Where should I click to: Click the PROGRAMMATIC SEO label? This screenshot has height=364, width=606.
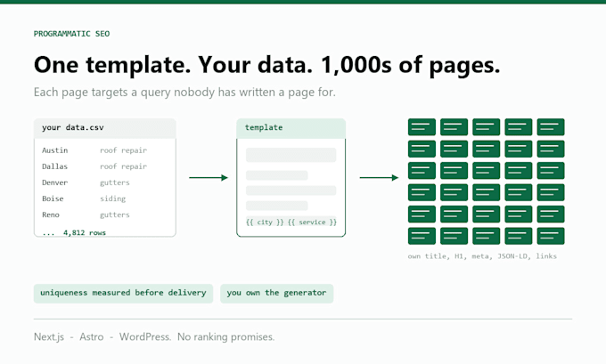tap(71, 34)
